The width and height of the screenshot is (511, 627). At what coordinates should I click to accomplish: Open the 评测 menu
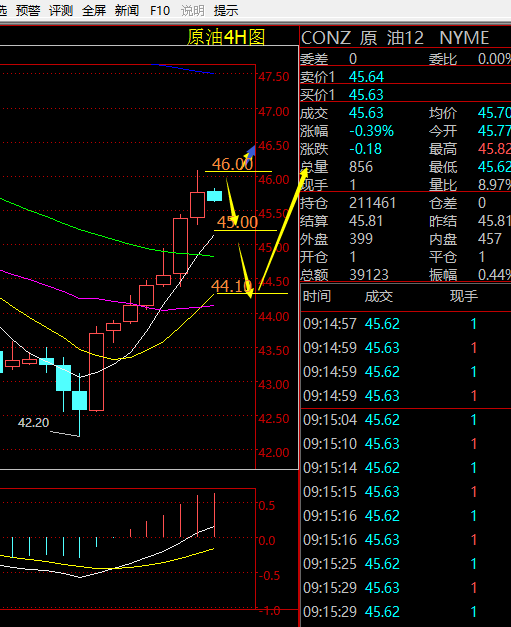coord(61,10)
